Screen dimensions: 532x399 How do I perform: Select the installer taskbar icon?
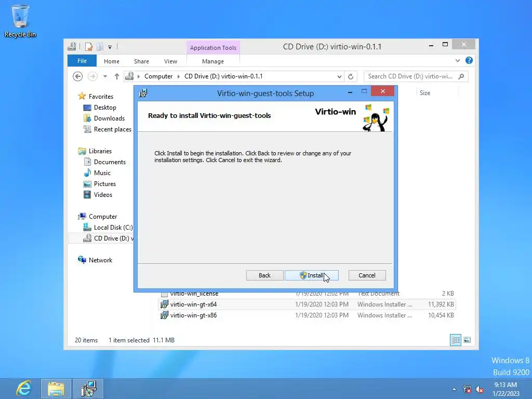click(x=88, y=389)
